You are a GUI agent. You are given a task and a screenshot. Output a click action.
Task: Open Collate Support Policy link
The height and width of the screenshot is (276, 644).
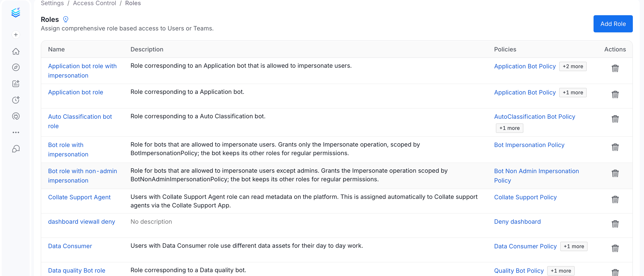525,197
